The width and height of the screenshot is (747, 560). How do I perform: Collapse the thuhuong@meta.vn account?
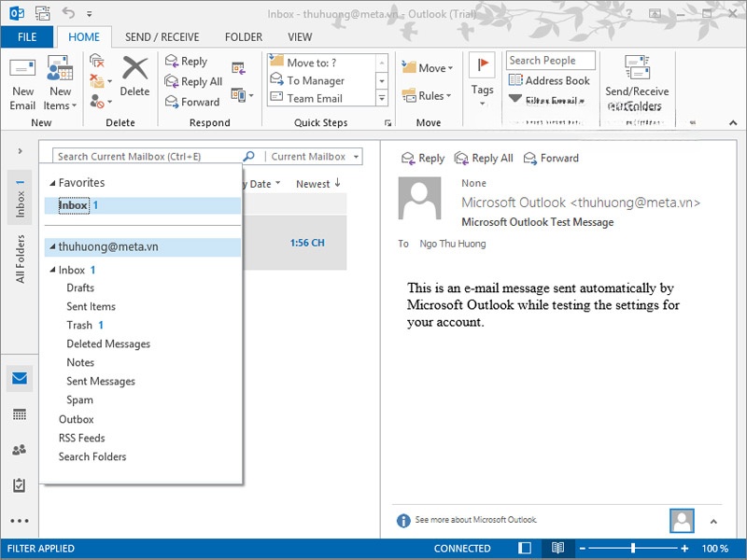52,246
